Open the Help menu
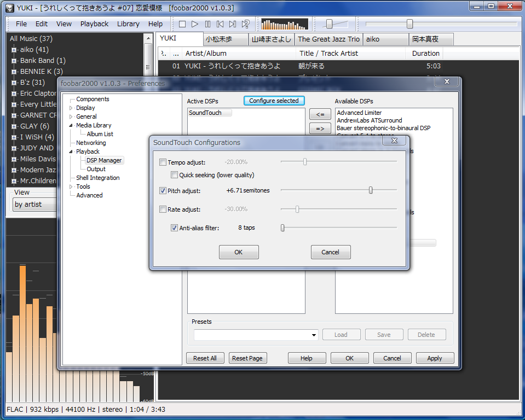This screenshot has width=525, height=420. 155,24
